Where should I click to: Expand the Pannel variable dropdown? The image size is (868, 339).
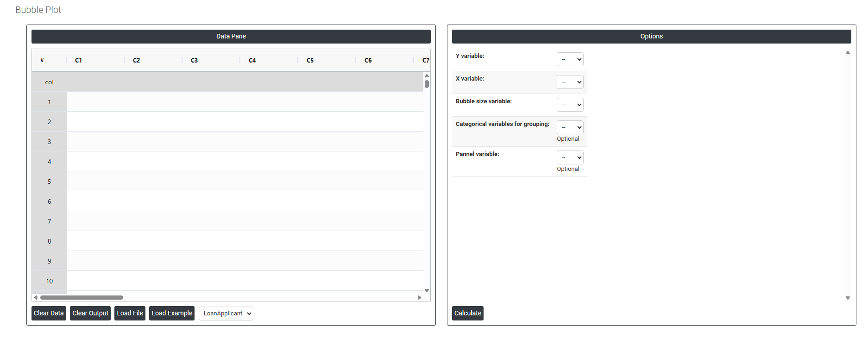point(570,157)
